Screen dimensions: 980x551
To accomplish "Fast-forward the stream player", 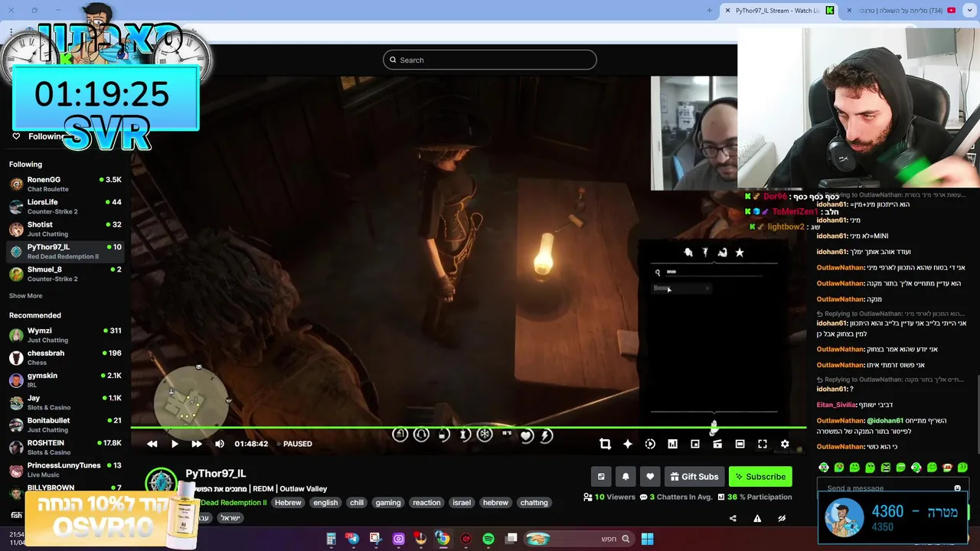I will [x=197, y=444].
